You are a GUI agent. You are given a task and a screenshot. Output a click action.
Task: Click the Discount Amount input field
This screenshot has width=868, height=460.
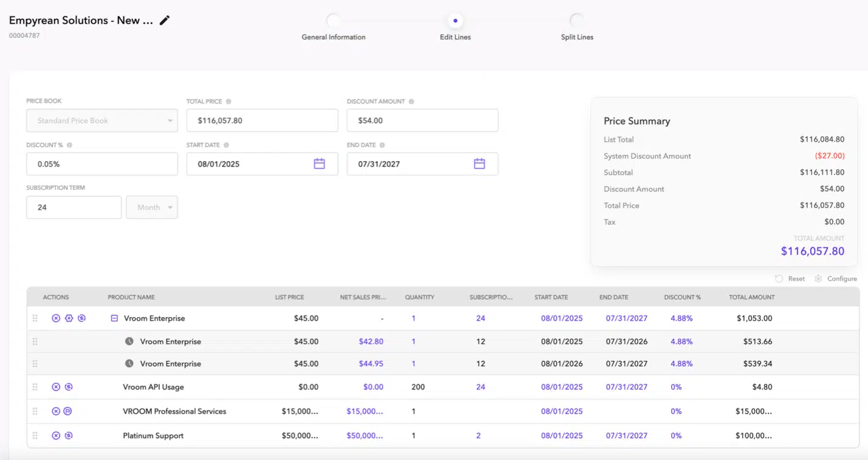pyautogui.click(x=422, y=120)
